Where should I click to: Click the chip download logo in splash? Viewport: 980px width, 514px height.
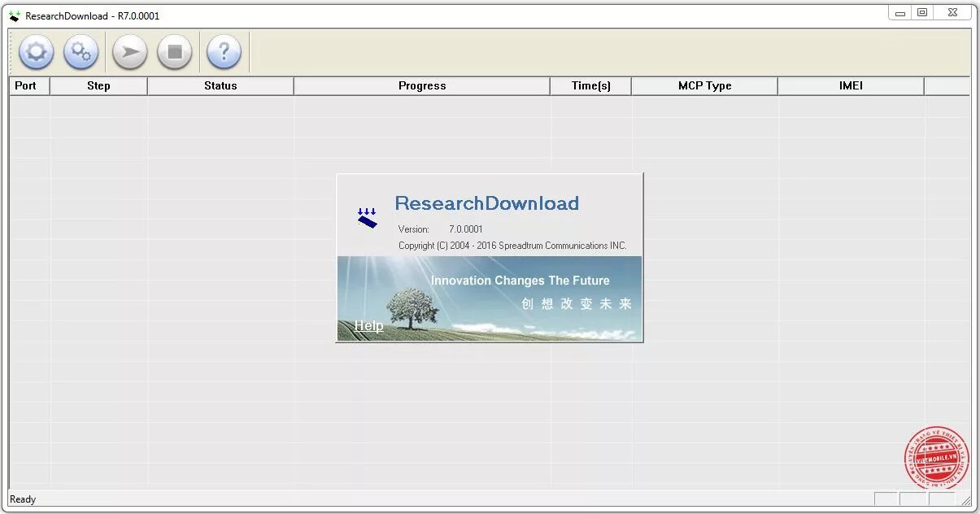tap(368, 218)
